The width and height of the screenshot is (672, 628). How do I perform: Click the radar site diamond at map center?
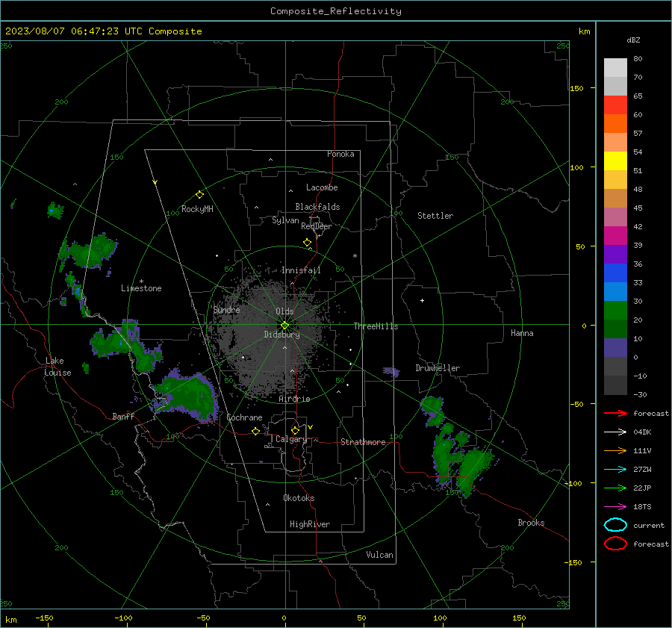point(284,326)
